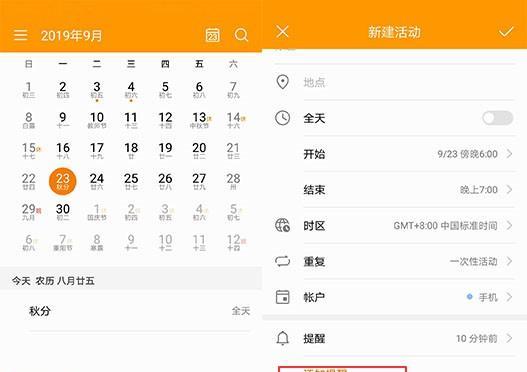Select September 16 in calendar

(63, 151)
